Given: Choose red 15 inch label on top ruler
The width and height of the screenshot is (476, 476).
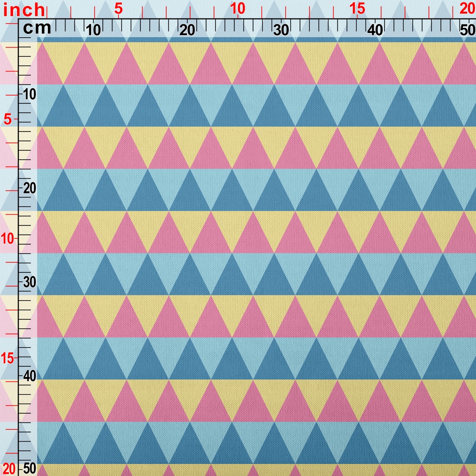Looking at the screenshot, I should 357,8.
